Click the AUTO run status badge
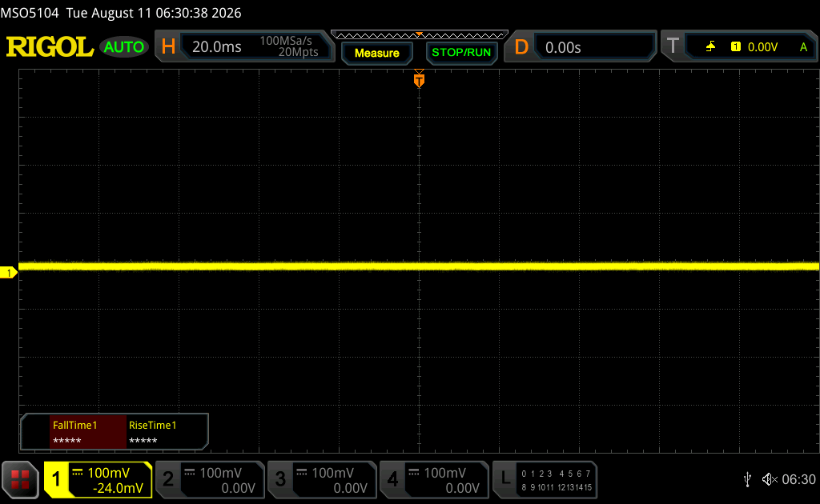 click(x=124, y=47)
